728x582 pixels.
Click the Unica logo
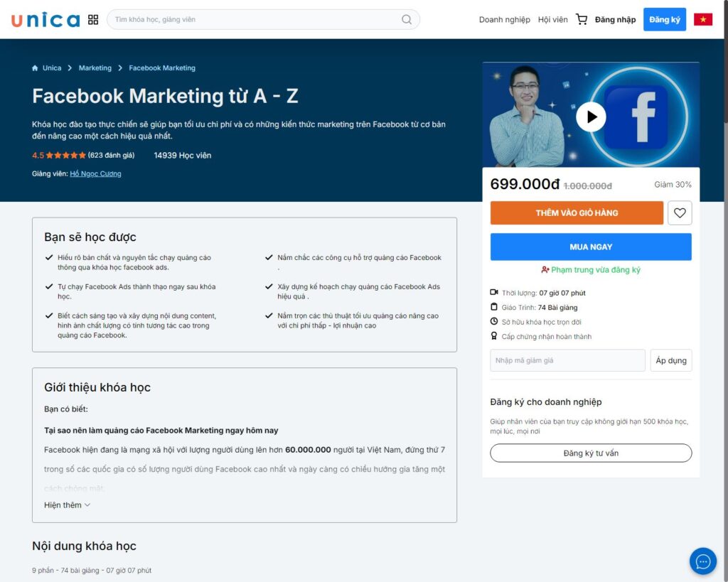[45, 20]
